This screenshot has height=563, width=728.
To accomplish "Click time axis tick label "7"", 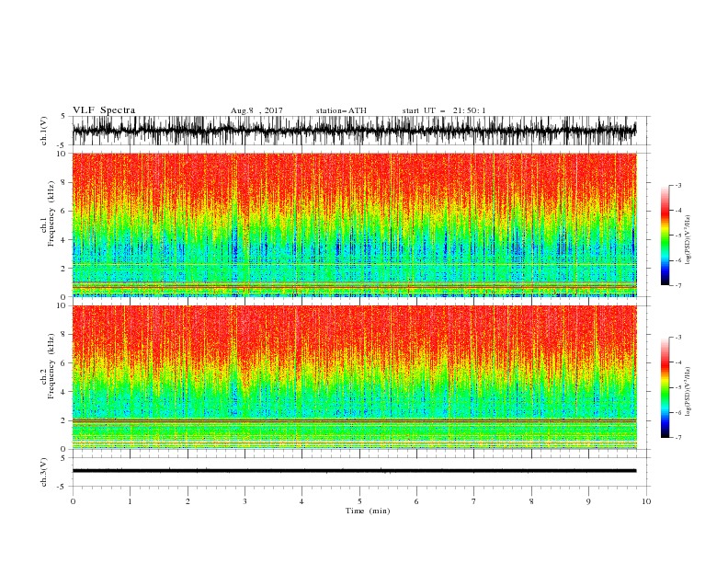I will pos(473,501).
